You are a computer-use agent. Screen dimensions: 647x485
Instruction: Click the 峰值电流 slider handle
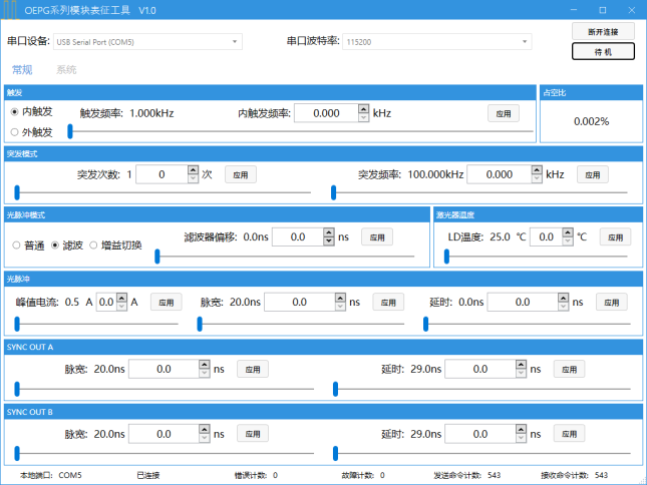point(17,324)
